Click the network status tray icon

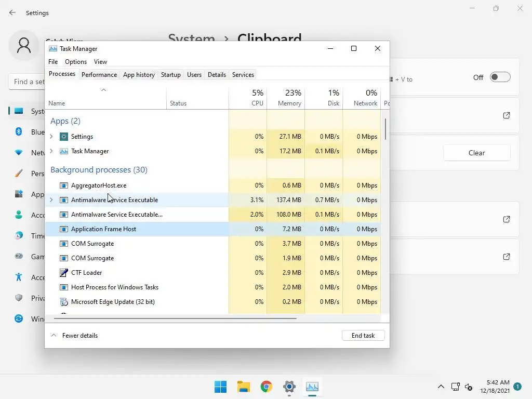[455, 387]
